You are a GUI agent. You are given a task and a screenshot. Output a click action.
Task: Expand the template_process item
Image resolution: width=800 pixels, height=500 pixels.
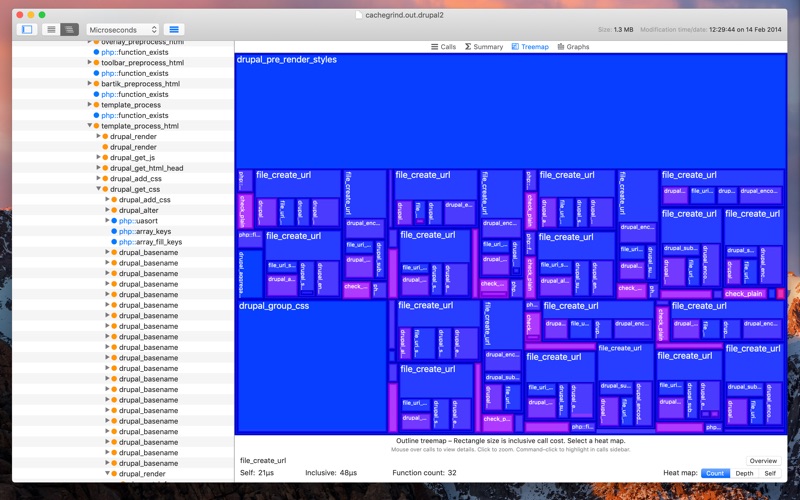coord(90,105)
